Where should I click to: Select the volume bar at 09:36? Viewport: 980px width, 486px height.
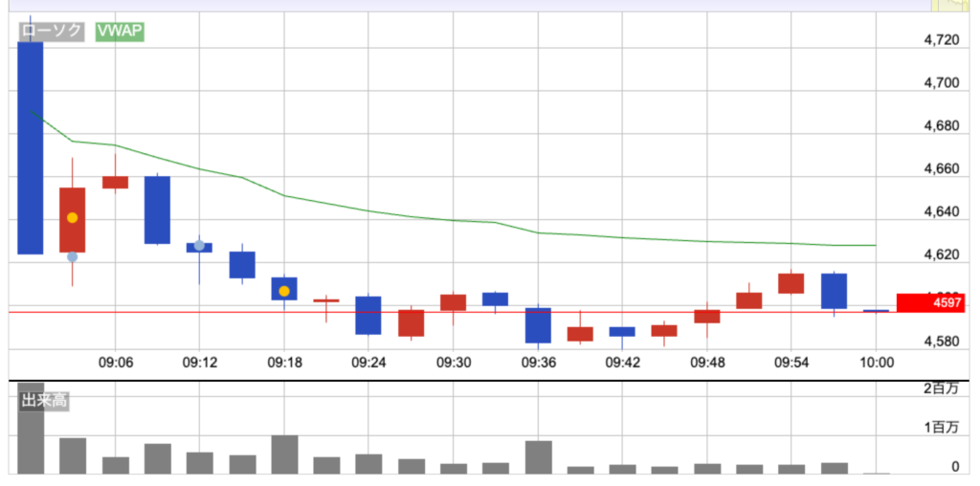coord(538,457)
